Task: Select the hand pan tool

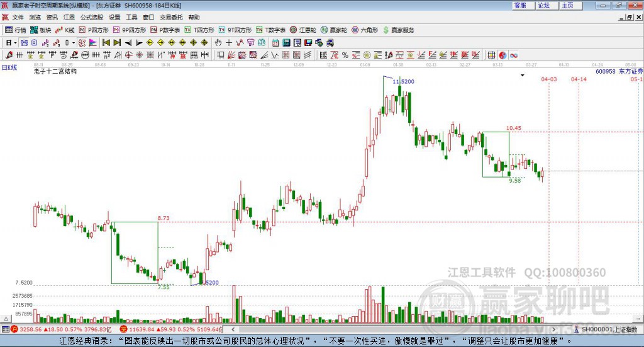Action: (x=218, y=43)
